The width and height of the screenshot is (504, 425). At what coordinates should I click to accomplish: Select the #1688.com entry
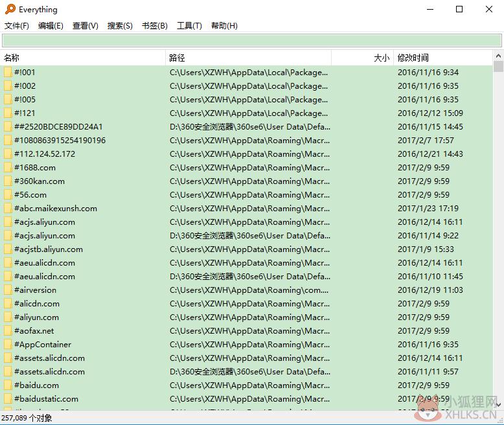(x=35, y=168)
